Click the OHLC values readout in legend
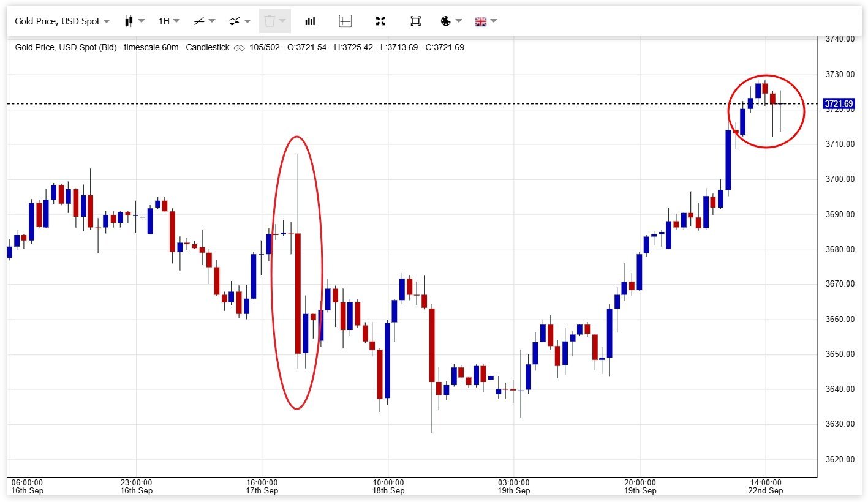Viewport: 868px width, 502px height. [x=357, y=47]
